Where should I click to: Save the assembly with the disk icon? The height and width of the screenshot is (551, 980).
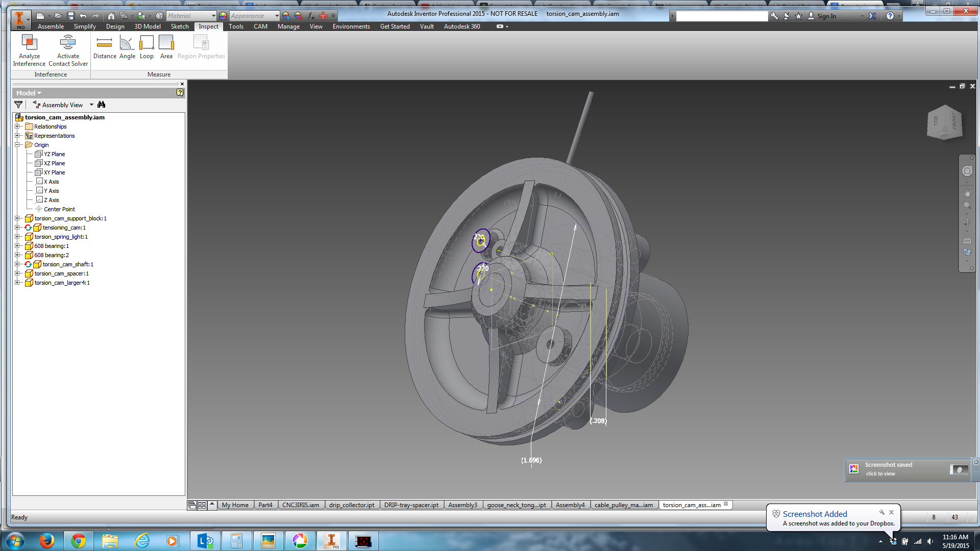(x=71, y=16)
